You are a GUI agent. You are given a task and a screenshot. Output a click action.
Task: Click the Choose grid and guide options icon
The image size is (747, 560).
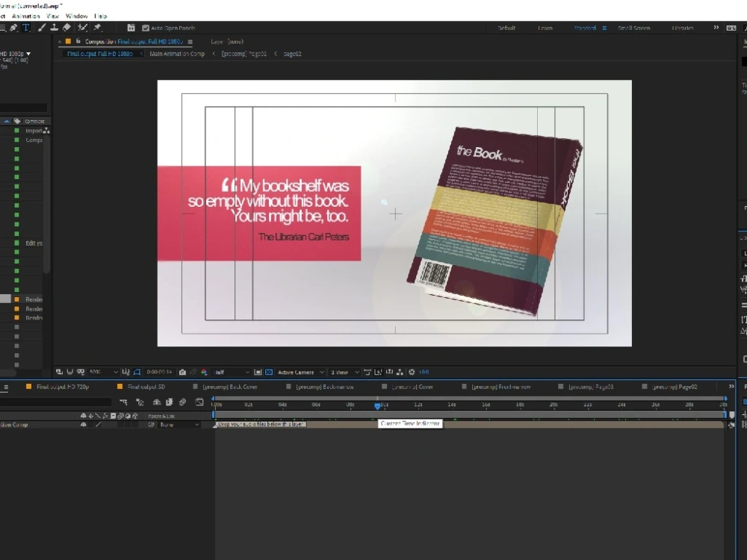pyautogui.click(x=125, y=372)
